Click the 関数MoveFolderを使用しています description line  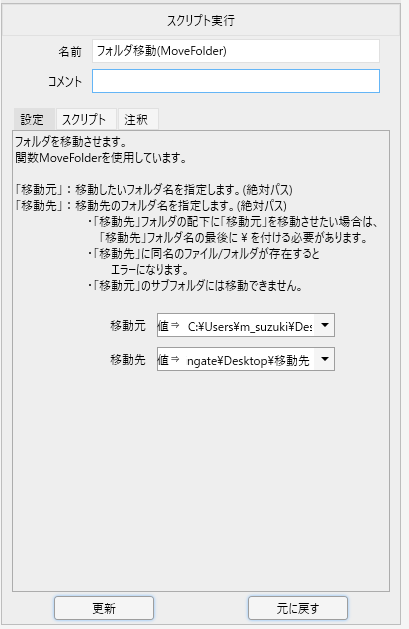(x=101, y=157)
